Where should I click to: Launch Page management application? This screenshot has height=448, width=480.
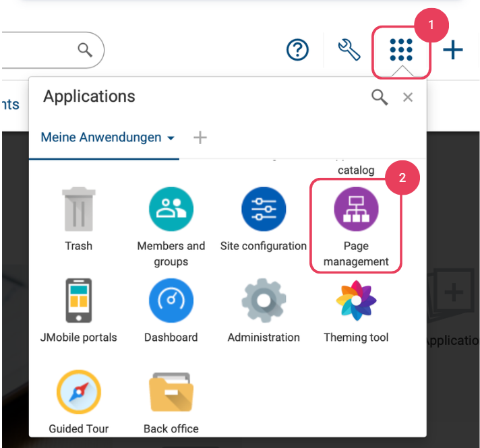(356, 210)
